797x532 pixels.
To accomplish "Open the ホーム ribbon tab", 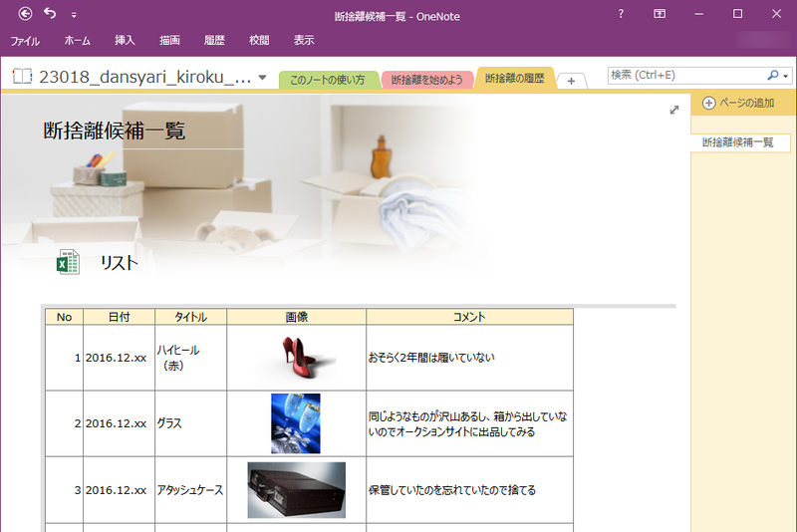I will [x=78, y=40].
